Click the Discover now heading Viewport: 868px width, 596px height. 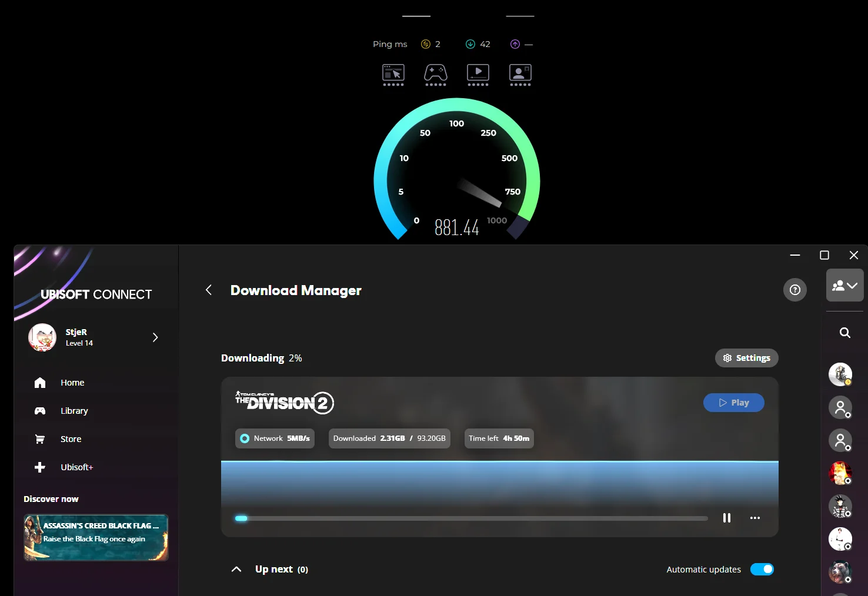click(x=51, y=499)
